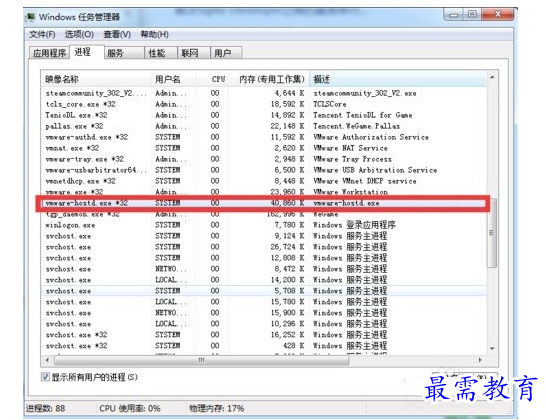546x420 pixels.
Task: Select svchost.exe row with 5,708 K
Action: pos(264,291)
